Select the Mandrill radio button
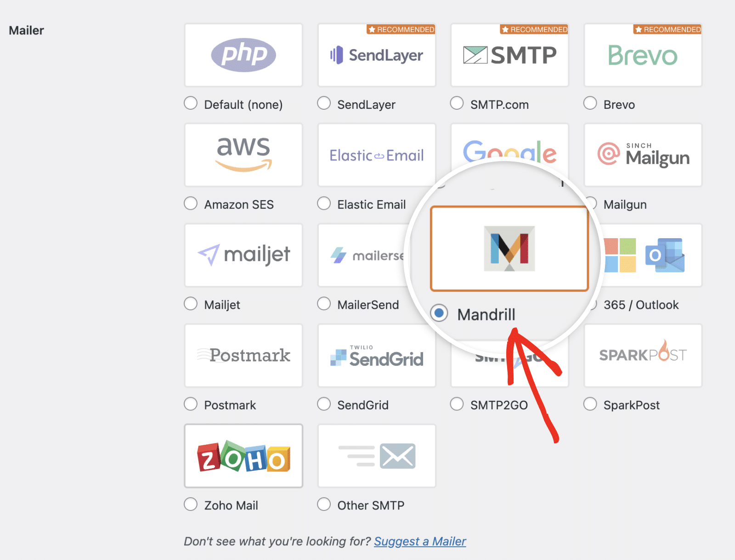Screen dimensions: 735x560 point(439,313)
